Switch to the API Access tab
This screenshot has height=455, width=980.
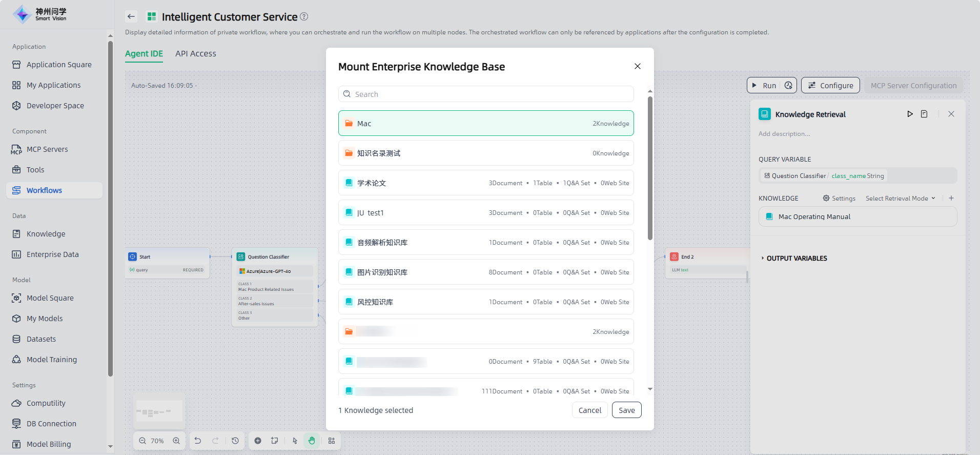click(195, 54)
